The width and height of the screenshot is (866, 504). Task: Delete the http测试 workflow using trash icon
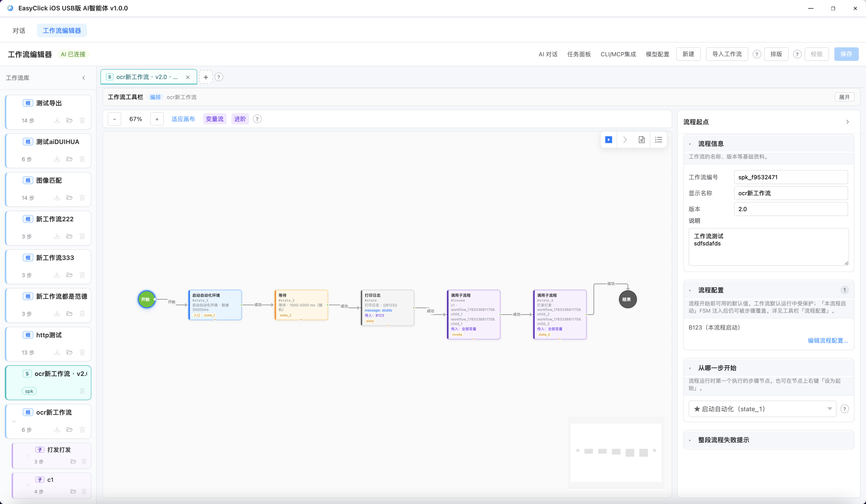click(x=82, y=352)
